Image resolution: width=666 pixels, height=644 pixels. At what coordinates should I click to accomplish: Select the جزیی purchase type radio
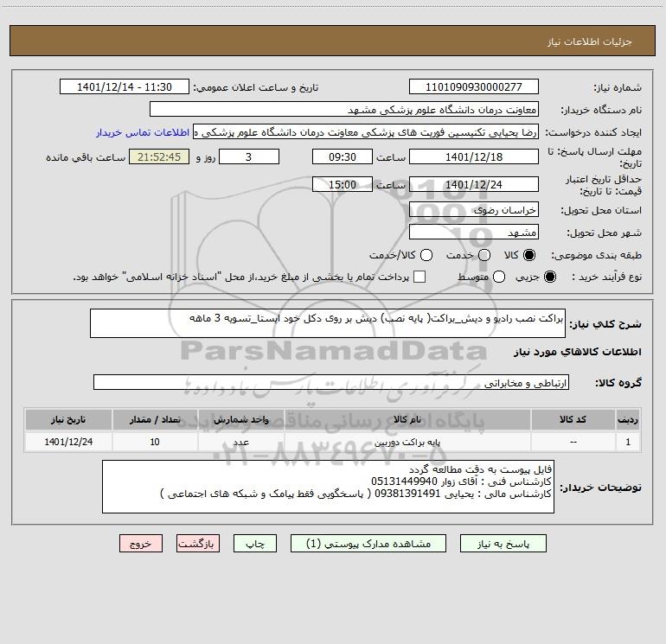click(x=550, y=277)
